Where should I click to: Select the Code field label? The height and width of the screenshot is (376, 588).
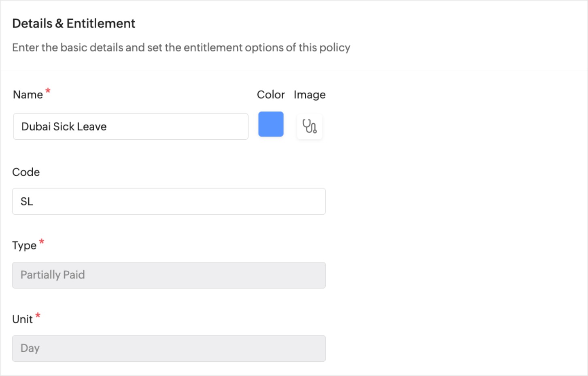(x=26, y=172)
